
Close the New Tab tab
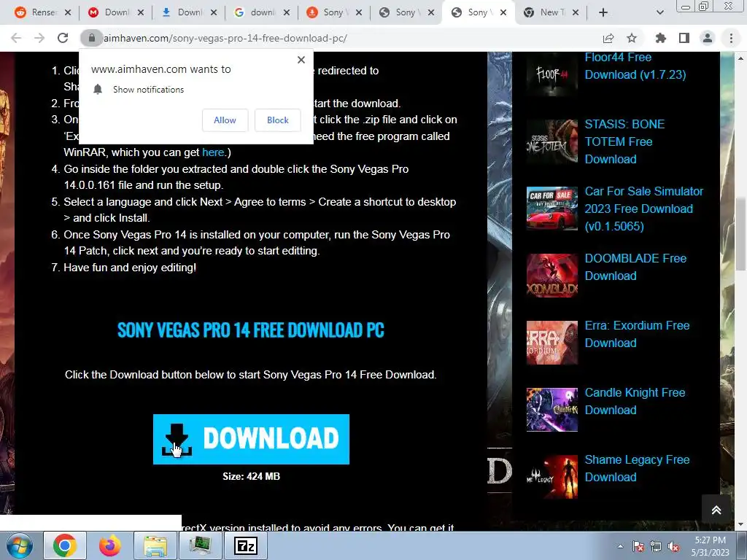coord(576,13)
